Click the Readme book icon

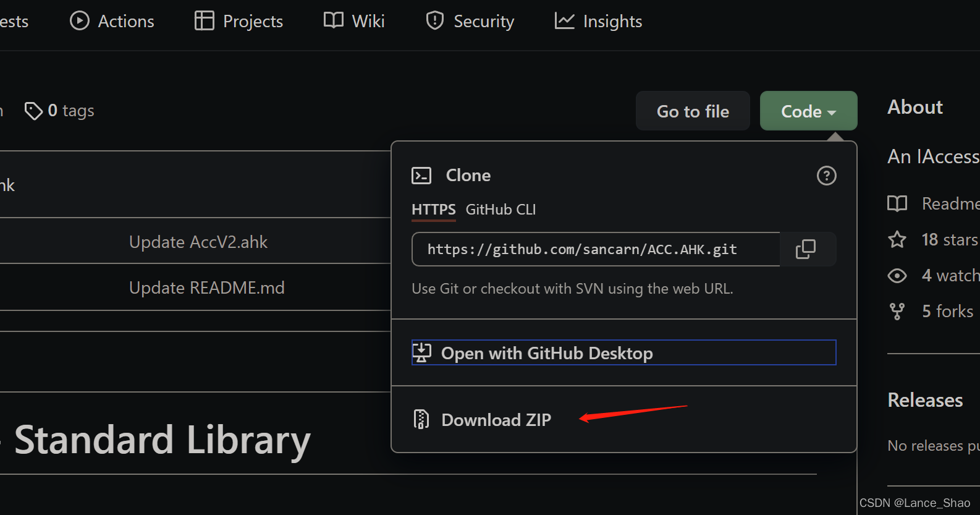tap(897, 203)
